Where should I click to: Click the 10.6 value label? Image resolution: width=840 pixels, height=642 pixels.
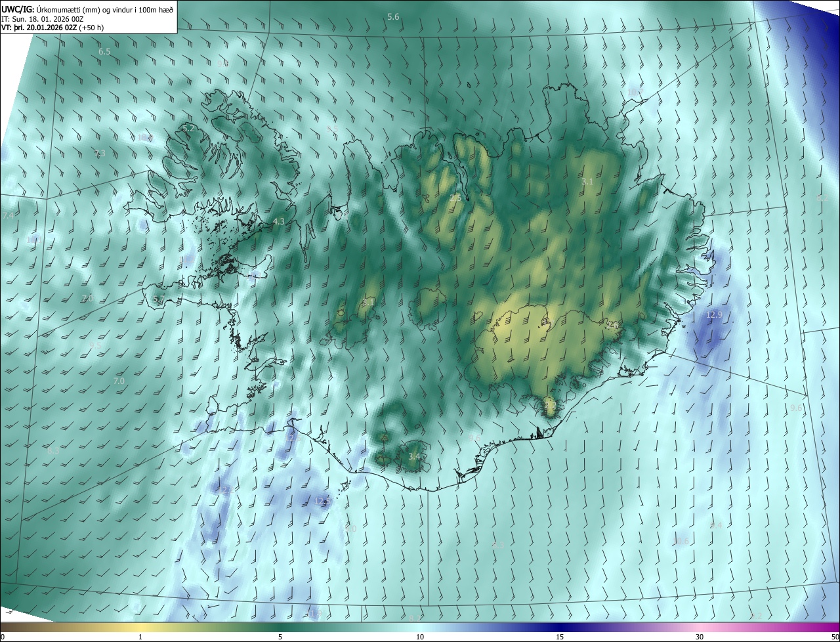[681, 541]
